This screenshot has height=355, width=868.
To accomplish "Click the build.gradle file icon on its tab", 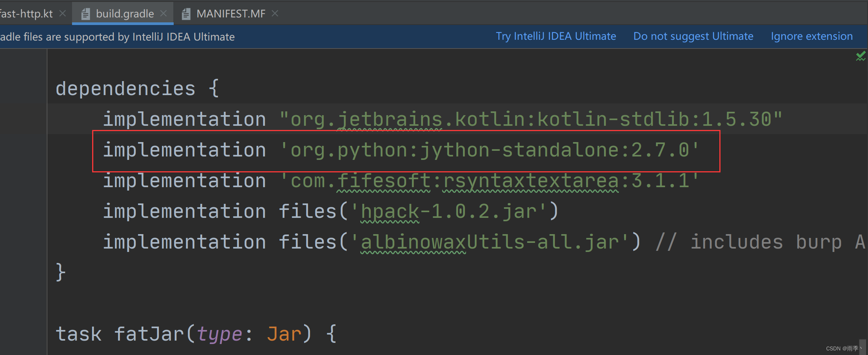I will [x=85, y=13].
